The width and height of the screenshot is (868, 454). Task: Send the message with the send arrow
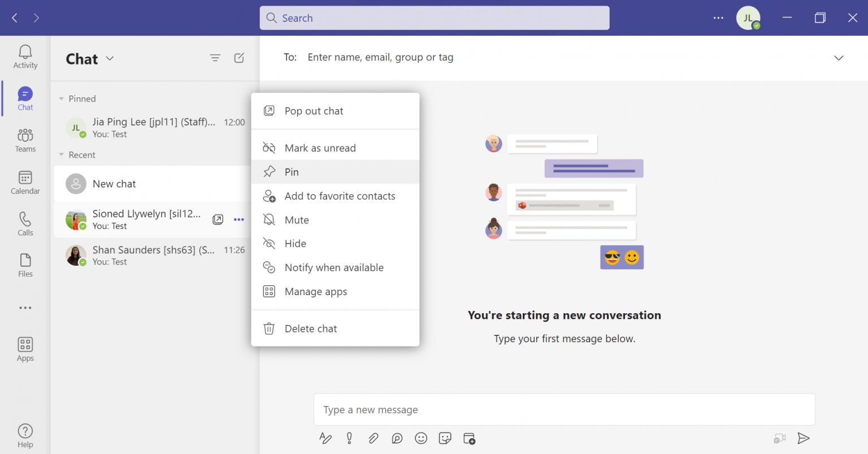click(804, 438)
